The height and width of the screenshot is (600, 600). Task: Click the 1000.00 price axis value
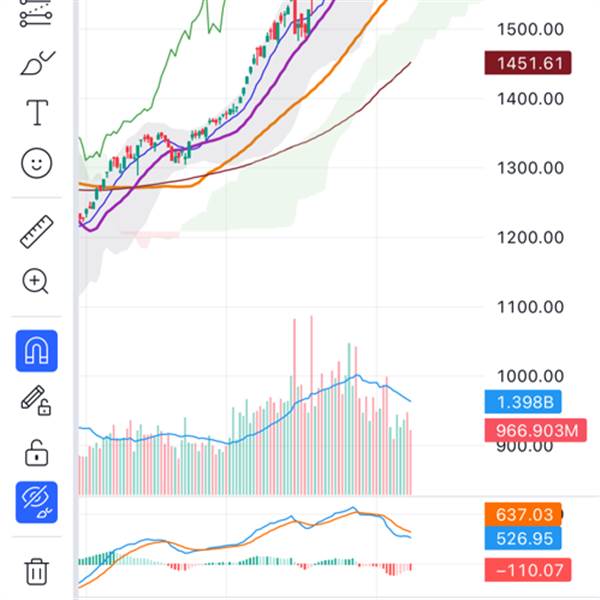(x=530, y=376)
